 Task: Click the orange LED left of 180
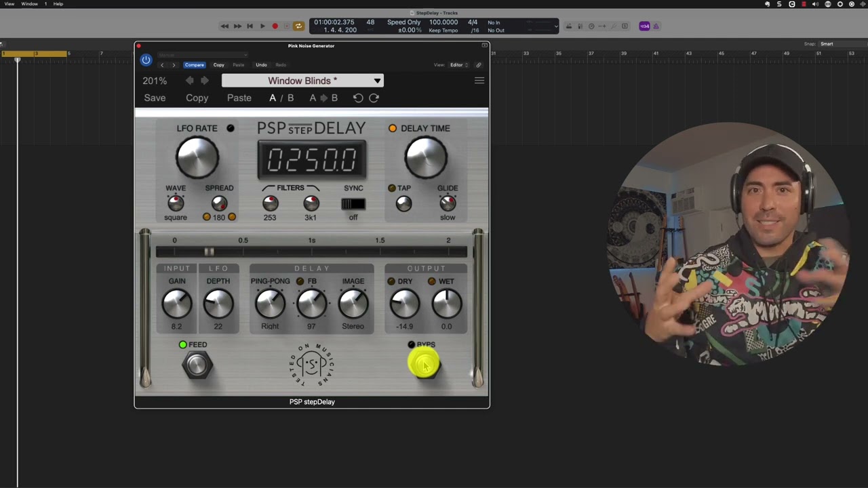pyautogui.click(x=207, y=217)
